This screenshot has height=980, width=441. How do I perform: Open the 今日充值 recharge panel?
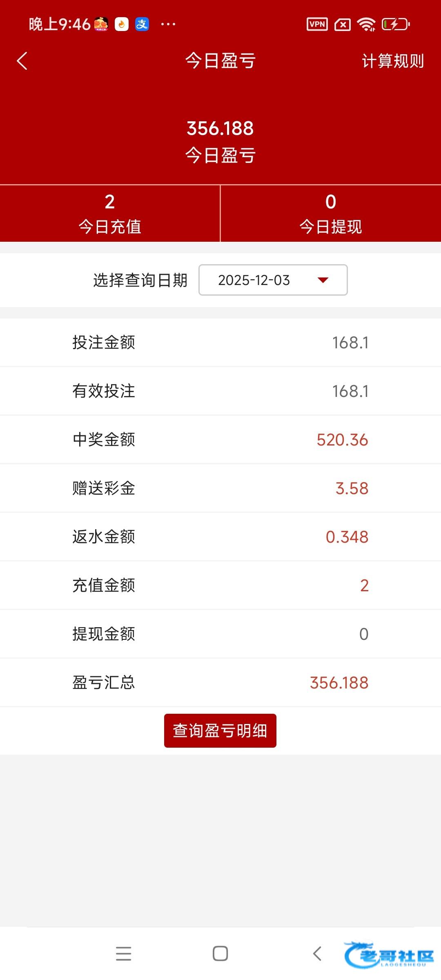pos(110,214)
